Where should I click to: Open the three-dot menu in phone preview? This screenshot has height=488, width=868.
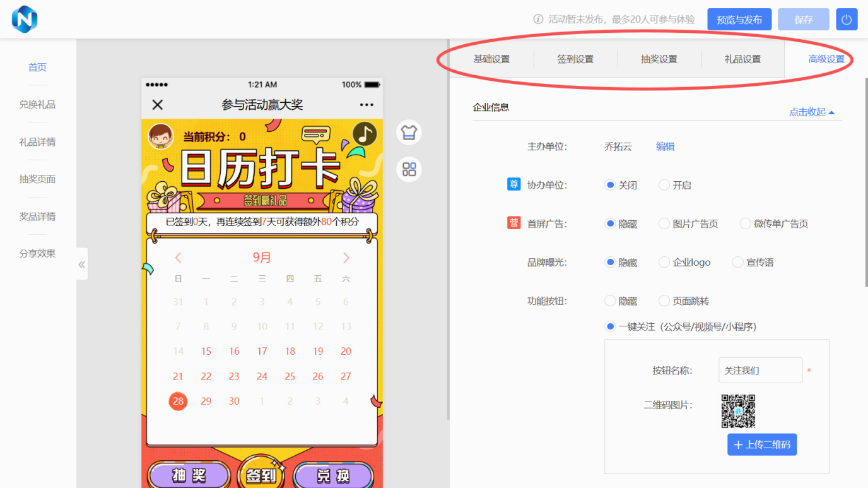(x=367, y=105)
